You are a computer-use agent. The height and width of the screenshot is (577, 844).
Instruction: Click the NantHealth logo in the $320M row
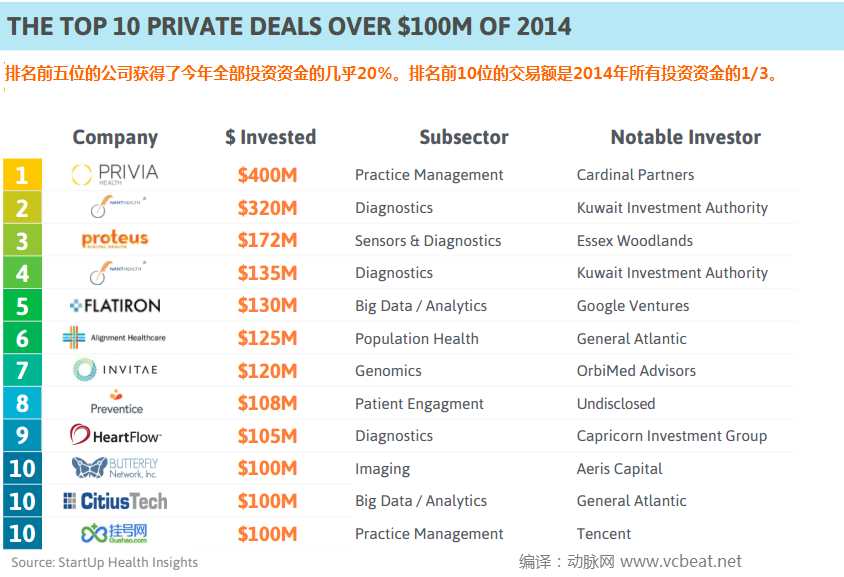pyautogui.click(x=117, y=207)
